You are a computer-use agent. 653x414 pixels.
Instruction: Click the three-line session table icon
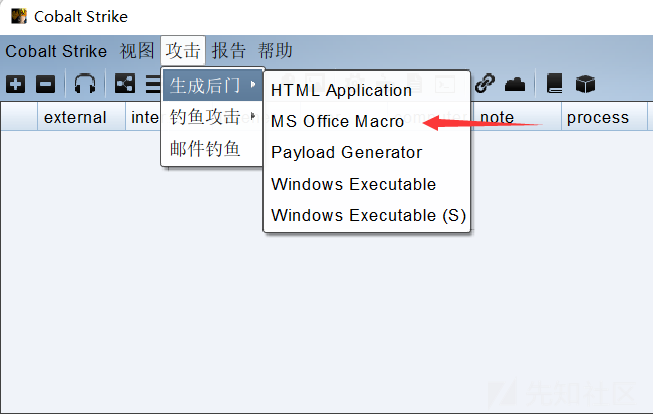153,84
